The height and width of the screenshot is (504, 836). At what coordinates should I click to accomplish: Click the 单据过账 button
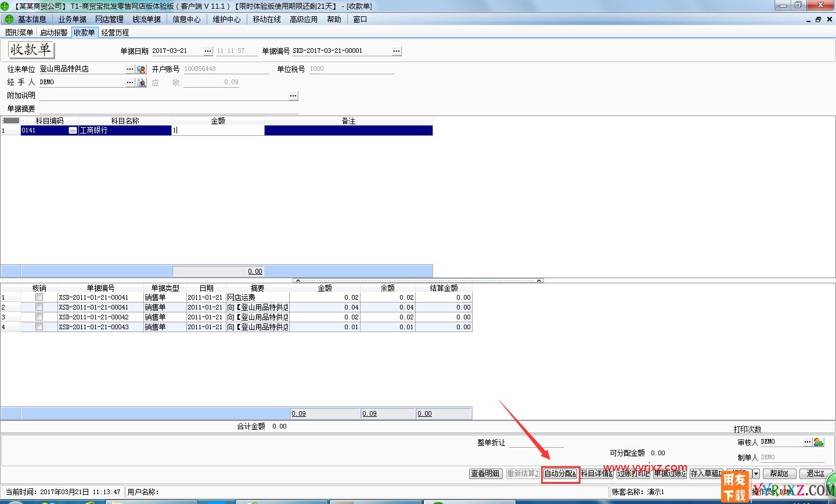coord(669,474)
